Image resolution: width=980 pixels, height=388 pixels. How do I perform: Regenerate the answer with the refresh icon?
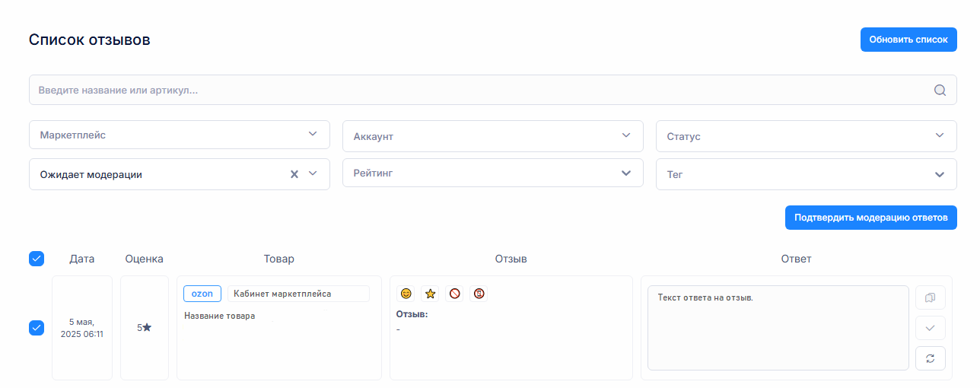point(930,358)
